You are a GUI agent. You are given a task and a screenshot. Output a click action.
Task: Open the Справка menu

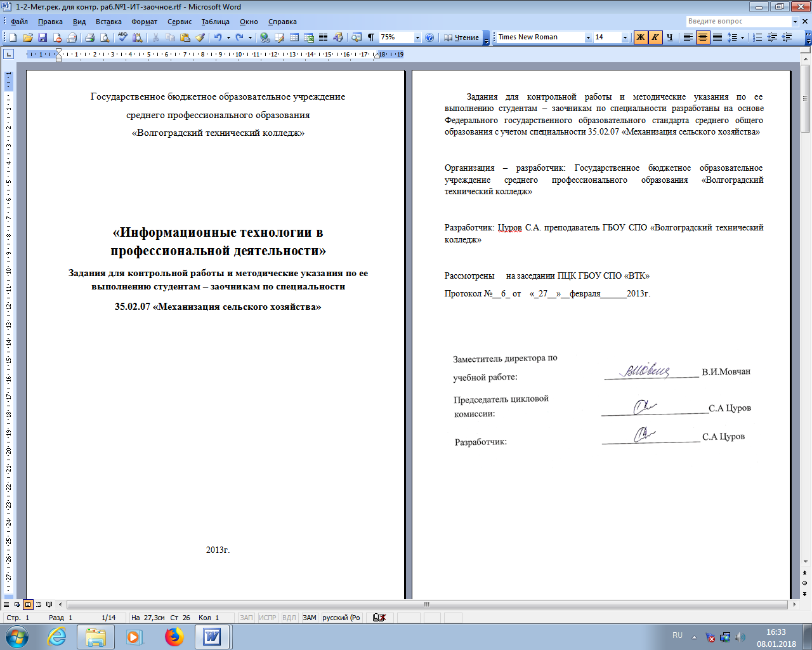coord(282,22)
